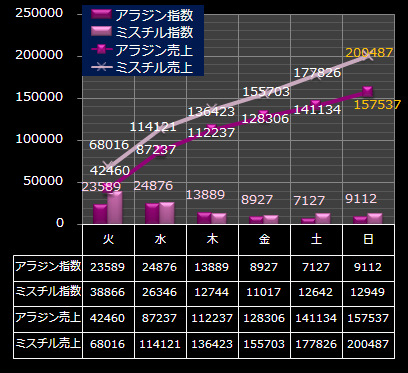This screenshot has height=373, width=408.
Task: Select the 87237 cell in the data table
Action: tap(160, 318)
